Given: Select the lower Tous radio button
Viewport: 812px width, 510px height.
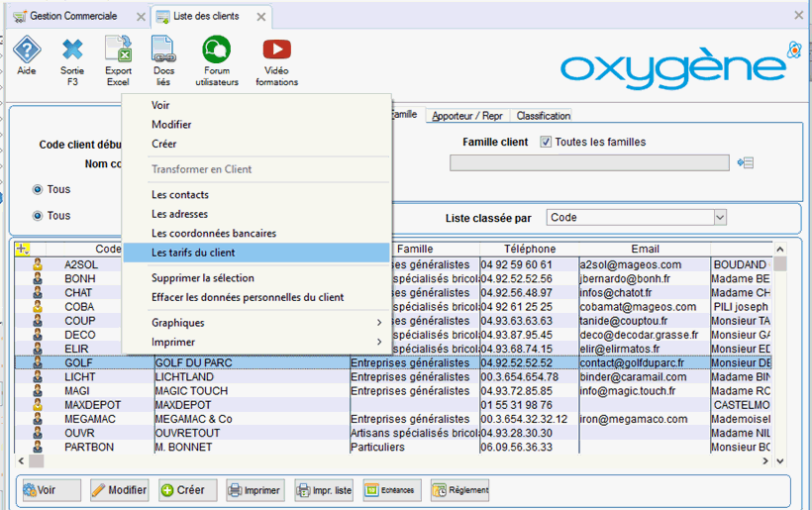Looking at the screenshot, I should 38,216.
